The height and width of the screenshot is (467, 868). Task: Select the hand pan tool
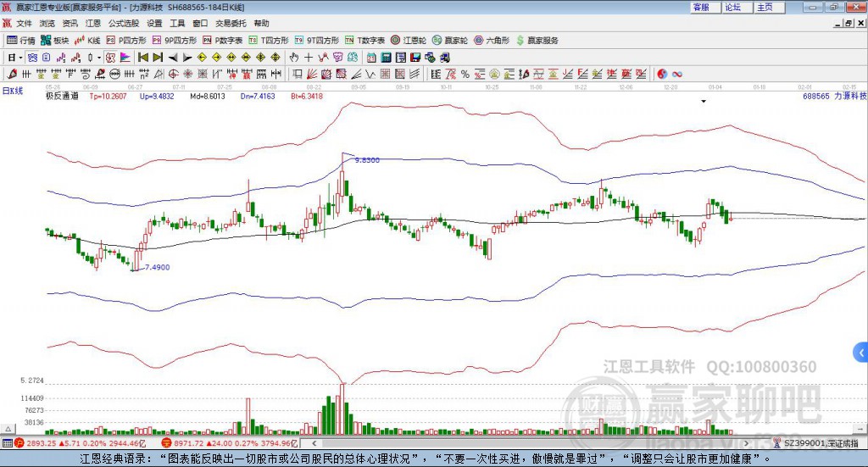click(x=294, y=57)
